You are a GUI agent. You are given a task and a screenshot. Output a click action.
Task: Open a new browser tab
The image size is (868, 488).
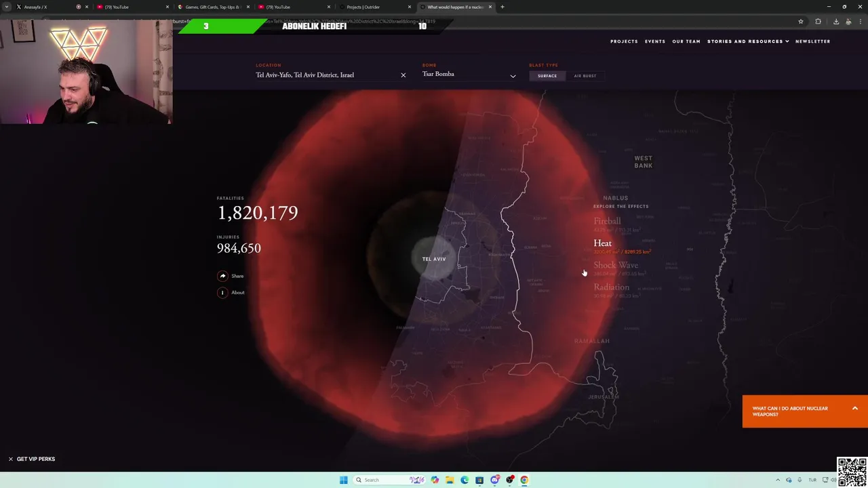[x=502, y=7]
